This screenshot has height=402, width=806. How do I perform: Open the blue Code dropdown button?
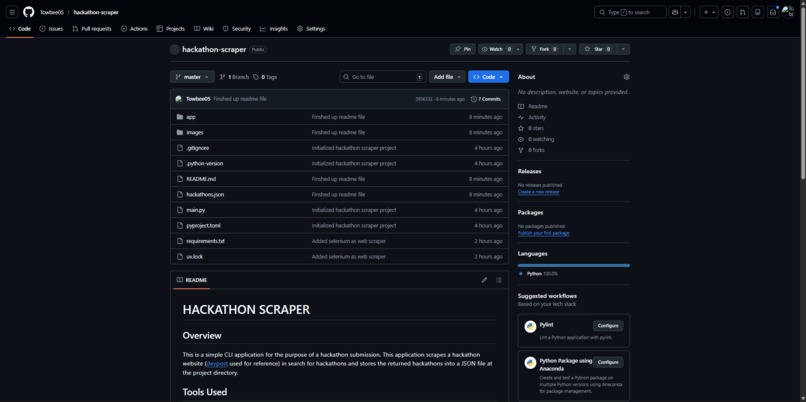pos(488,77)
